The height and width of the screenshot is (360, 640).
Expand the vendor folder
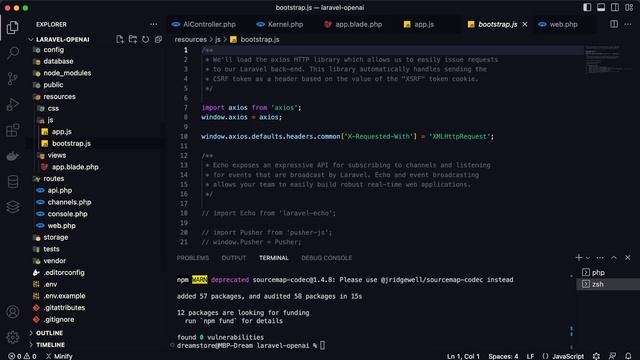click(x=55, y=261)
